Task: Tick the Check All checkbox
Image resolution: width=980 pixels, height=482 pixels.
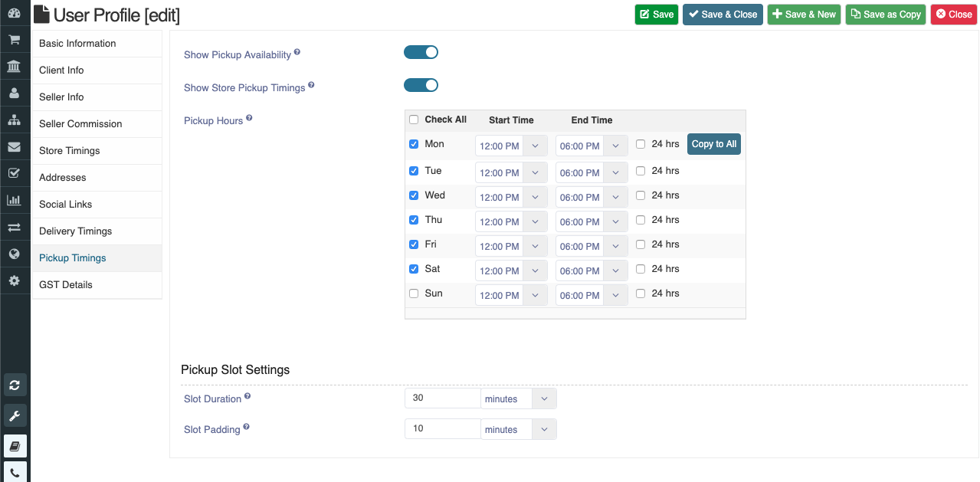Action: coord(414,120)
